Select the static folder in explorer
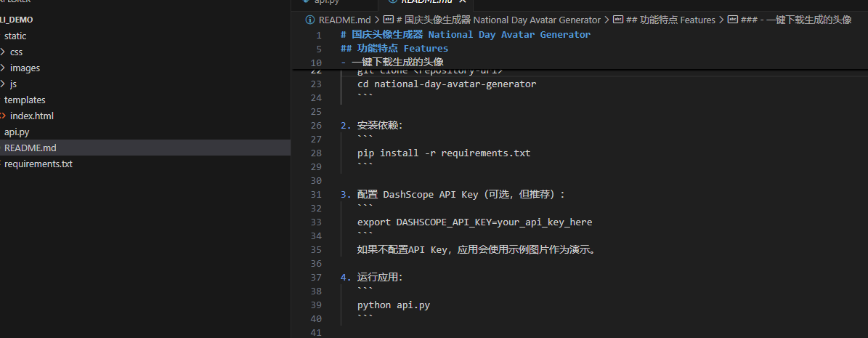868x338 pixels. coord(15,36)
